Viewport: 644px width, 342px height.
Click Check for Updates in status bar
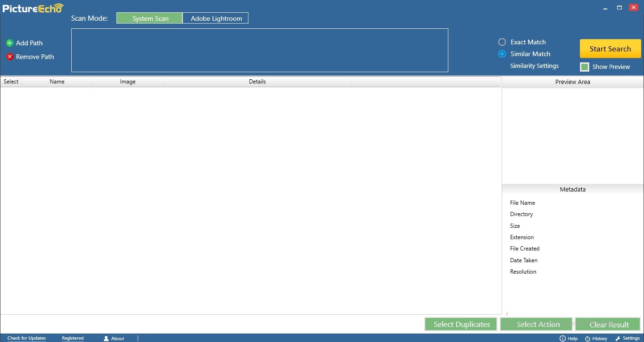(x=27, y=338)
